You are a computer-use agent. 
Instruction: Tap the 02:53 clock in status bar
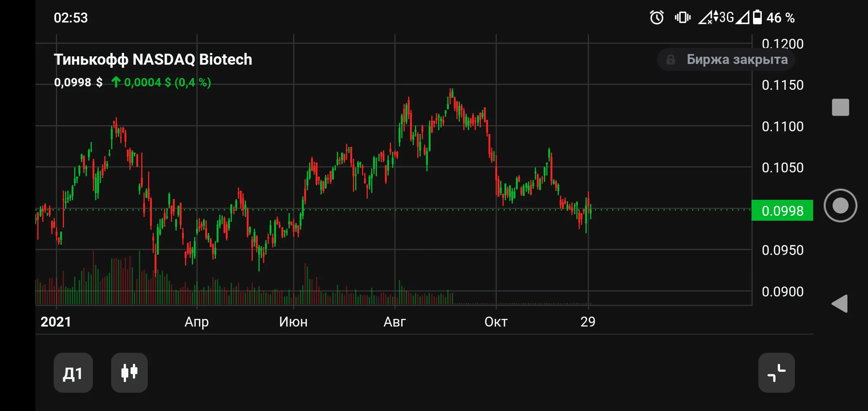[71, 18]
